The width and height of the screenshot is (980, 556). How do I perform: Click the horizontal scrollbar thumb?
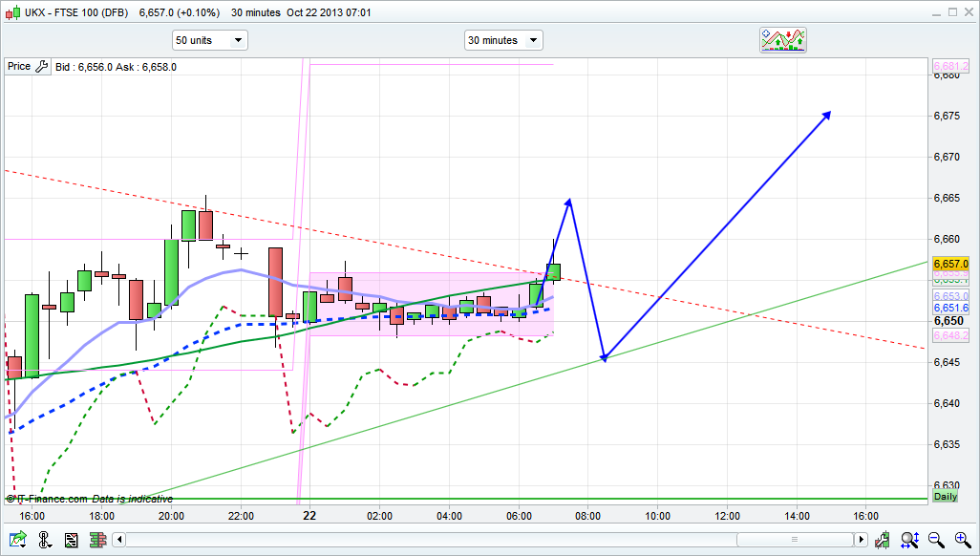pos(794,541)
